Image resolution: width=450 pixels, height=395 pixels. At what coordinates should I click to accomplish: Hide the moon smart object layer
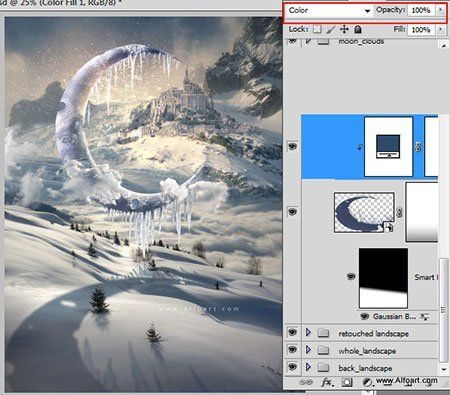pos(292,212)
